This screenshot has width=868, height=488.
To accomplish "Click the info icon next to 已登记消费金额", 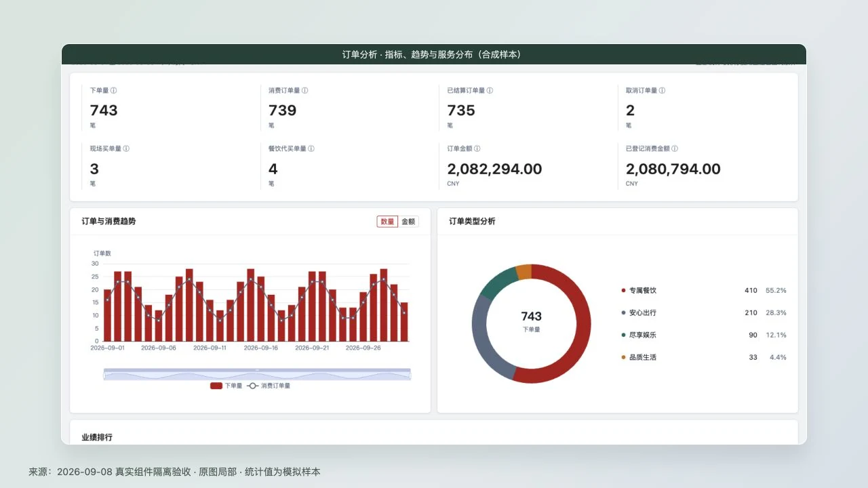I will (675, 148).
